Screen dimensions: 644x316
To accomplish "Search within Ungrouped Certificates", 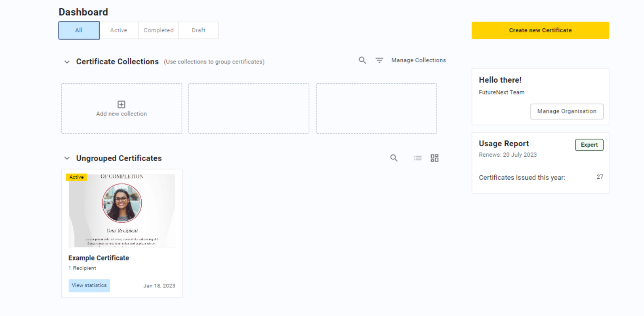I will 394,158.
